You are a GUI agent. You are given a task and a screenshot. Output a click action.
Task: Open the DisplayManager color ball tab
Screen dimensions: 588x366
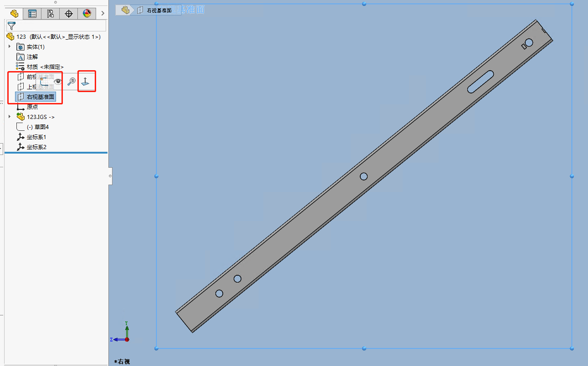point(87,14)
